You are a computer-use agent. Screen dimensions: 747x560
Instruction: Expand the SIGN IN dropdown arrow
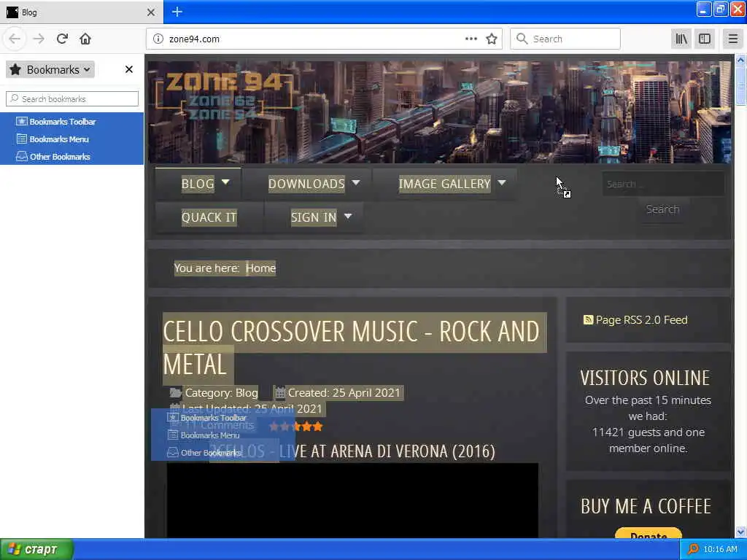[348, 216]
